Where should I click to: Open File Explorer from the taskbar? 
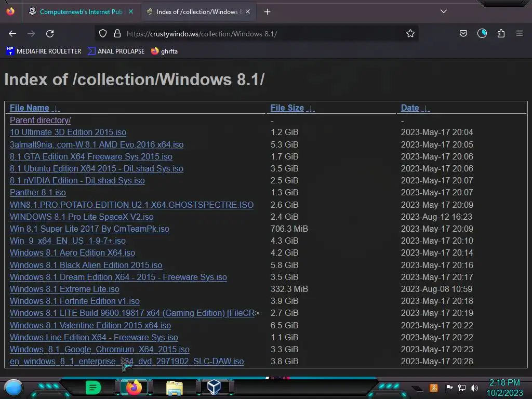pos(175,388)
